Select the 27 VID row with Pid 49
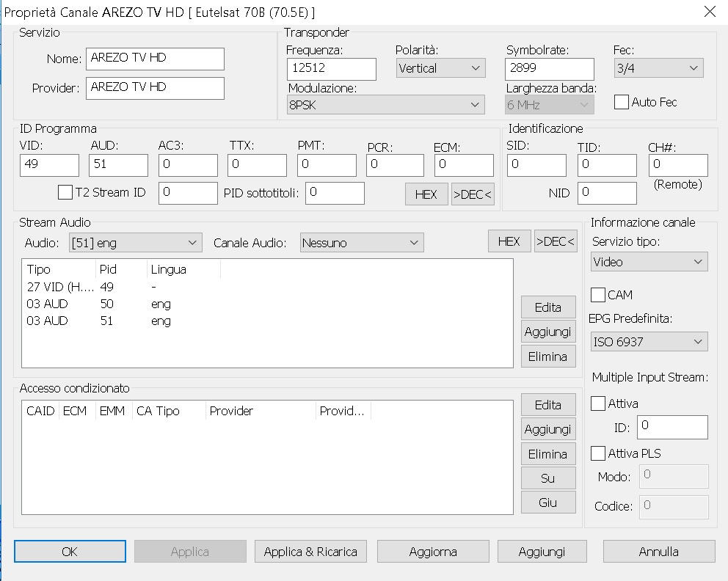Viewport: 728px width, 581px height. pyautogui.click(x=267, y=287)
